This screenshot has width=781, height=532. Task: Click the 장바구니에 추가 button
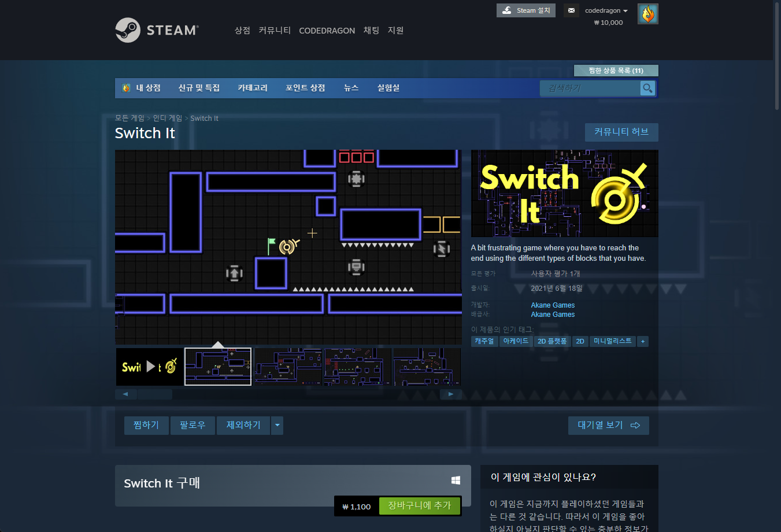pyautogui.click(x=420, y=506)
